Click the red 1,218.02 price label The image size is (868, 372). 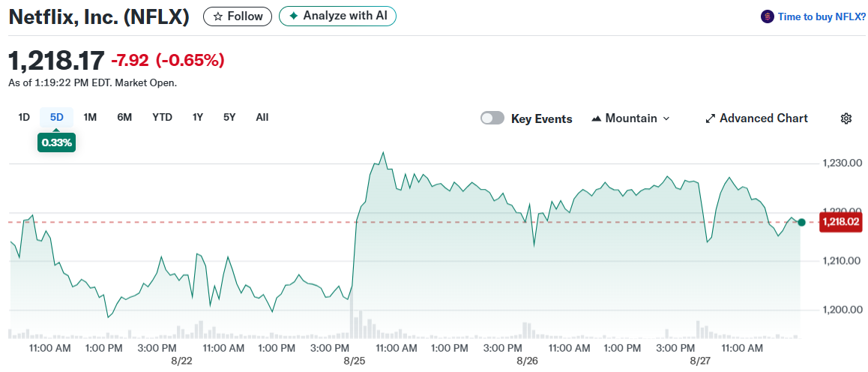tap(841, 222)
